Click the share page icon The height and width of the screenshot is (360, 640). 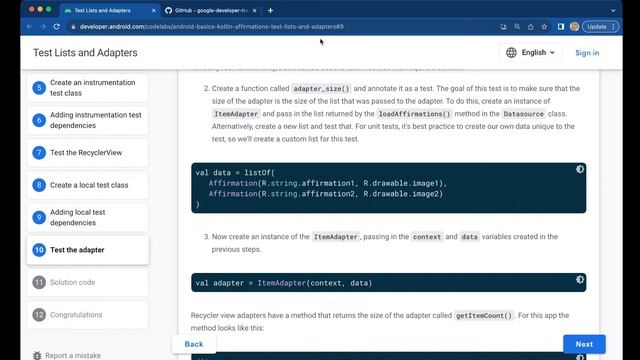click(x=531, y=27)
